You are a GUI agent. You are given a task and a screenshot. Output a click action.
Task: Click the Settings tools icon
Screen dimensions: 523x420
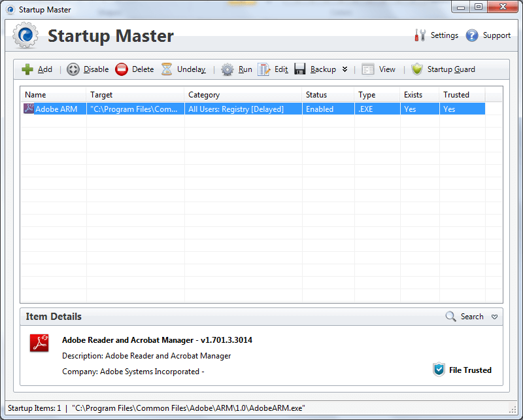click(420, 35)
